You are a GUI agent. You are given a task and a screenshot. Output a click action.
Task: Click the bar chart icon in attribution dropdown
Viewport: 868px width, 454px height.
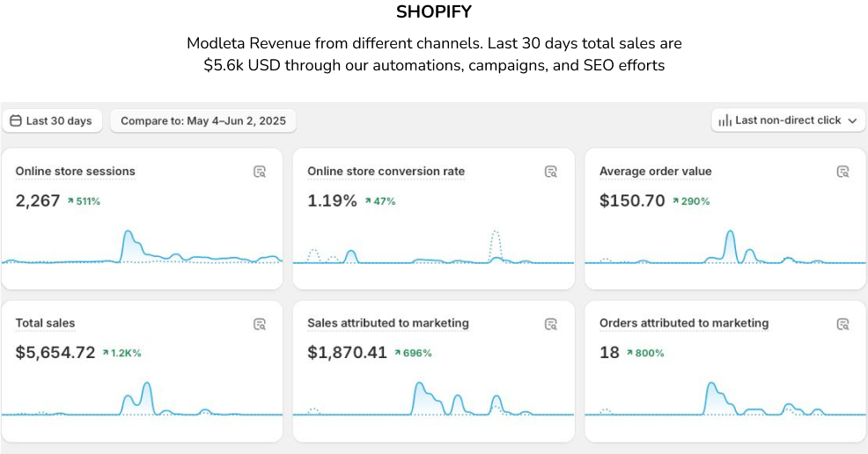[x=725, y=121]
